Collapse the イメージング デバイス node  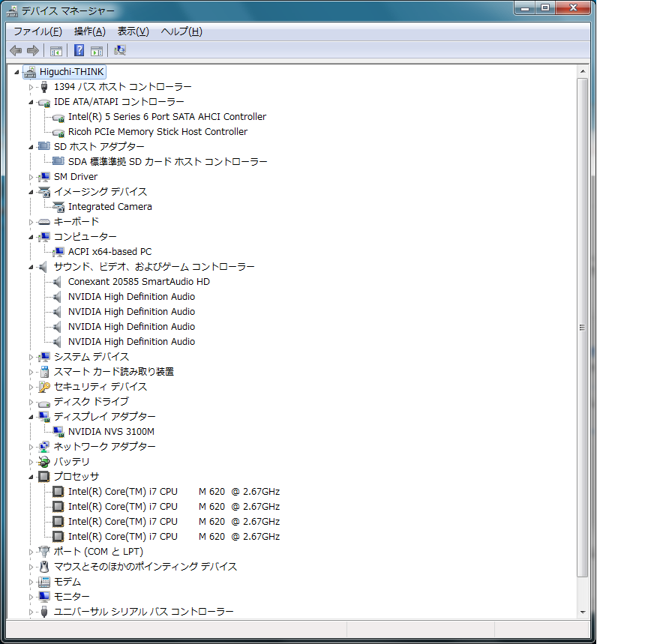(x=31, y=192)
